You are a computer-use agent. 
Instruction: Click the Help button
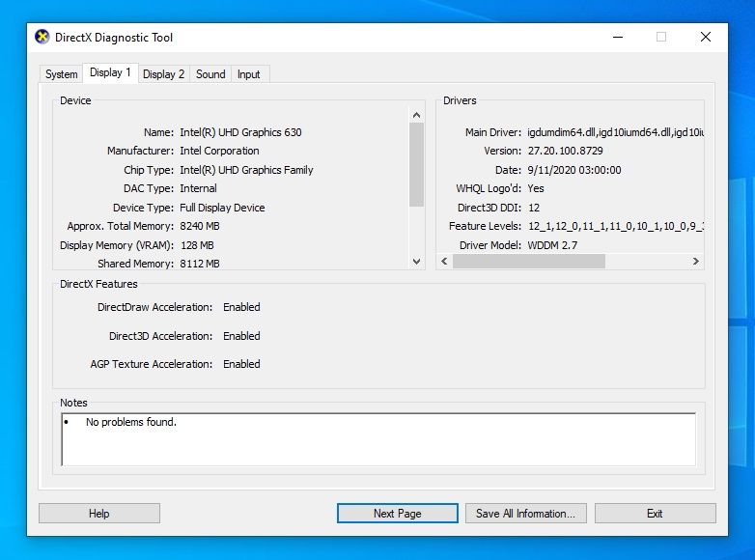click(x=99, y=514)
